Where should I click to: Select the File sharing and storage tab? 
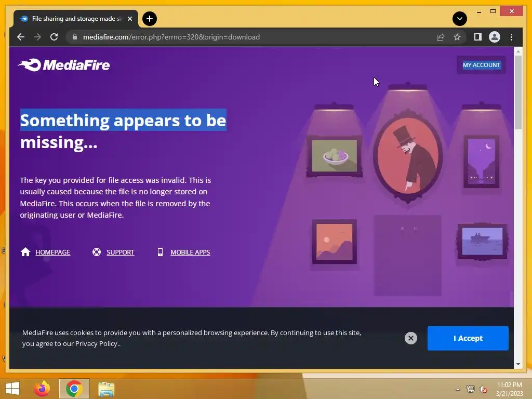pyautogui.click(x=76, y=19)
